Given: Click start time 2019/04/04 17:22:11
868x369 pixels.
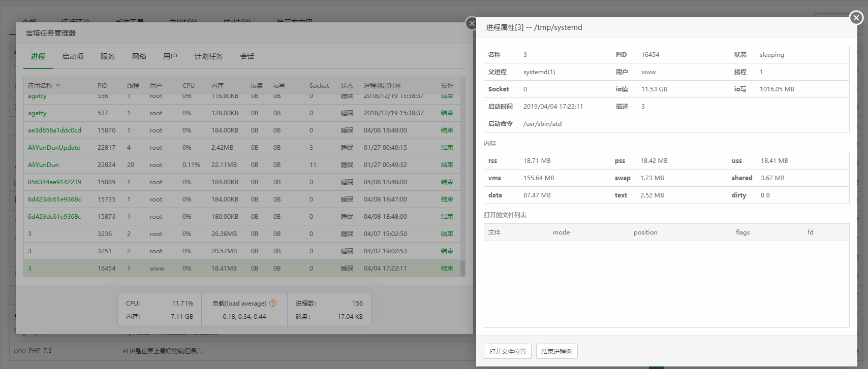Looking at the screenshot, I should (553, 106).
